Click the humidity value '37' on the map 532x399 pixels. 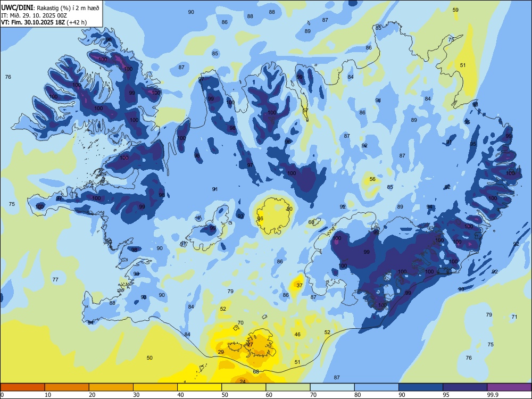coord(300,285)
